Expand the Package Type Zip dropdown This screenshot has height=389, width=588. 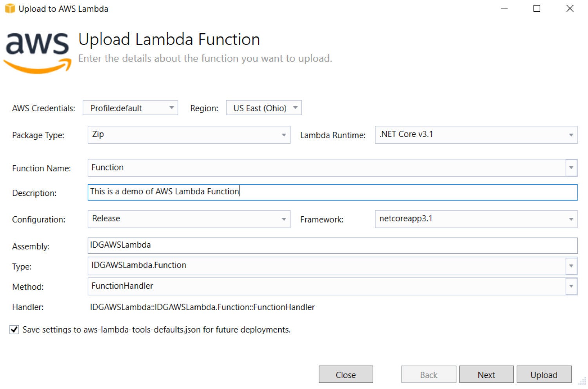click(189, 135)
